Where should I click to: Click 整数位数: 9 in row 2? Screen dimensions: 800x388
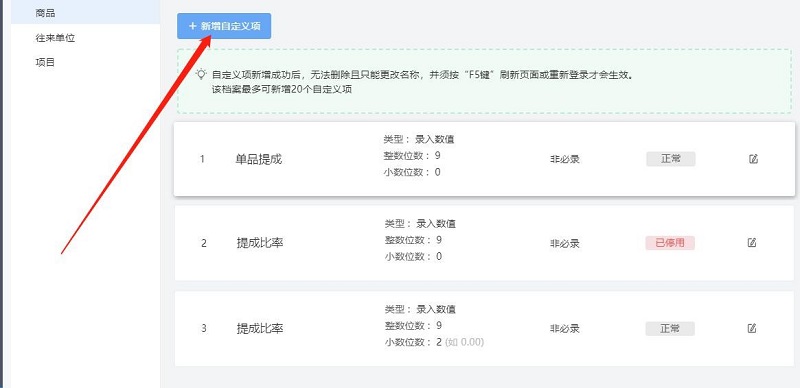(413, 240)
